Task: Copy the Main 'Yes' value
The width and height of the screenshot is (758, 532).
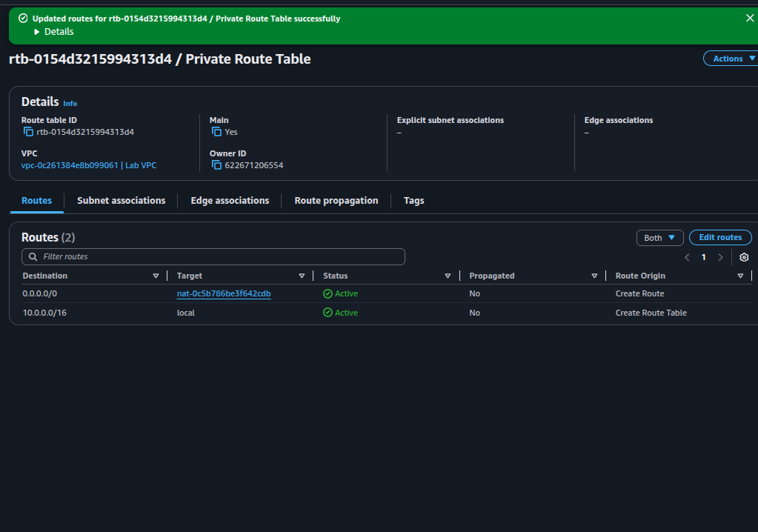Action: pos(216,132)
